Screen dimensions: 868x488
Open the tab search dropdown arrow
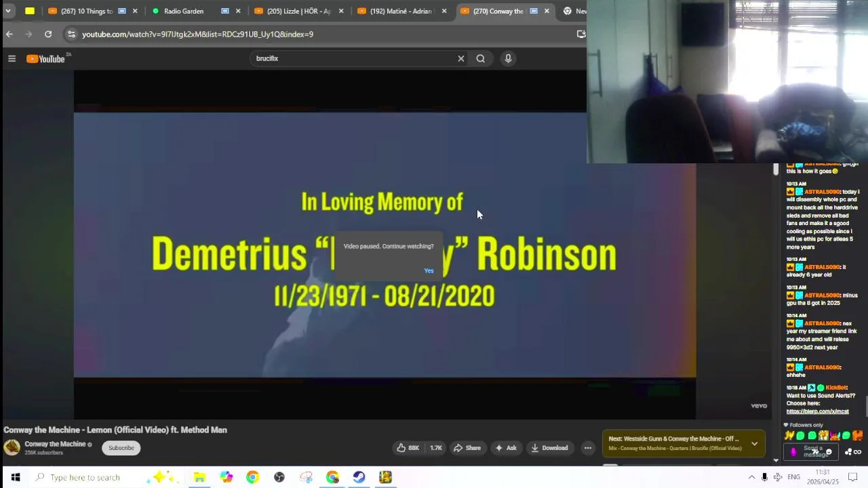[8, 11]
